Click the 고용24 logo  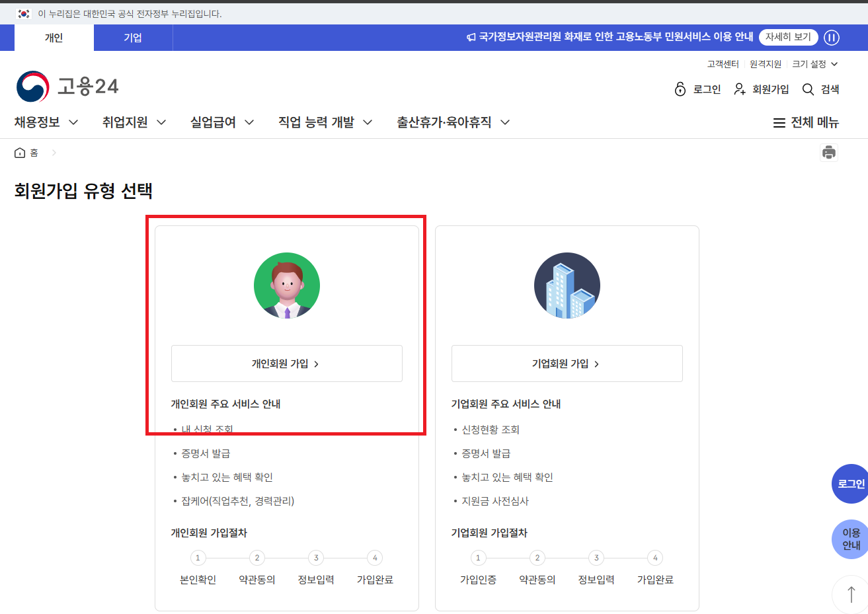tap(66, 86)
